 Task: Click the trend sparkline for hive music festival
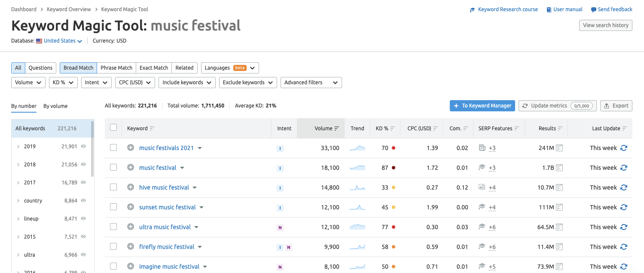357,187
